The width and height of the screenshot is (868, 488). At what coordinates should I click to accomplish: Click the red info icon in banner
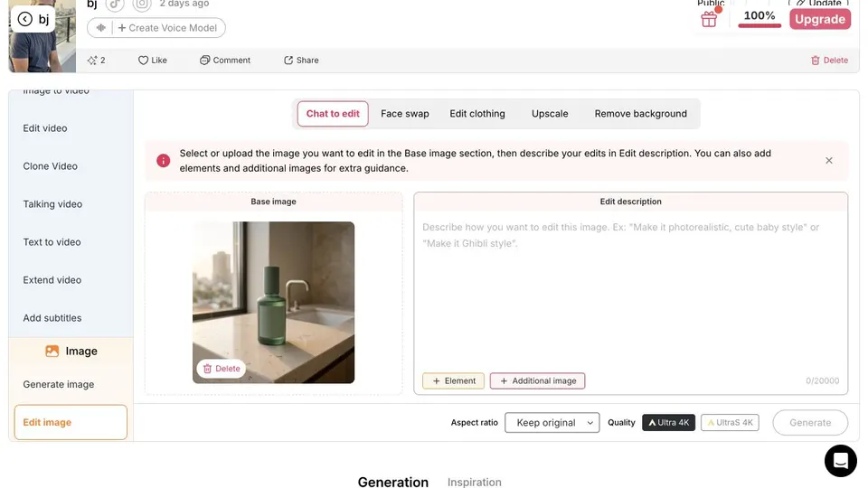coord(164,161)
